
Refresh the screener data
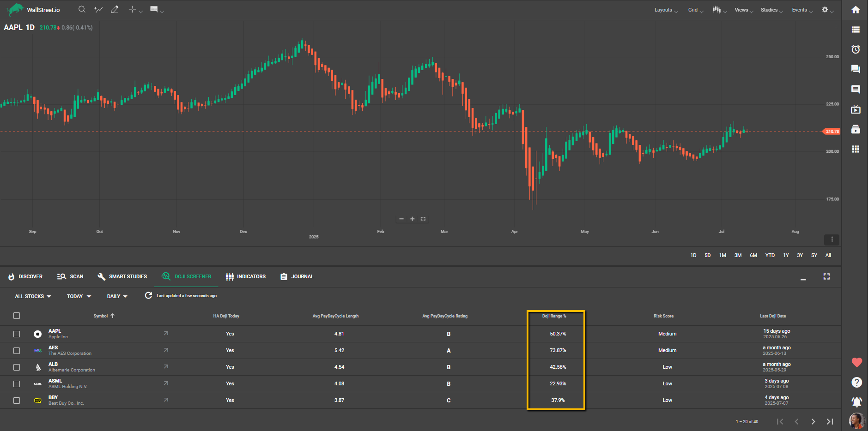(148, 295)
